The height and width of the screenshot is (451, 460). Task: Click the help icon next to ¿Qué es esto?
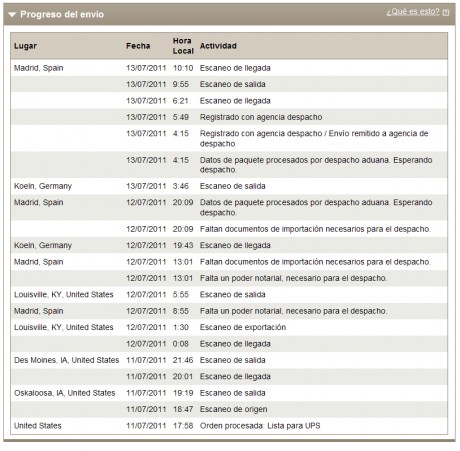pyautogui.click(x=446, y=13)
